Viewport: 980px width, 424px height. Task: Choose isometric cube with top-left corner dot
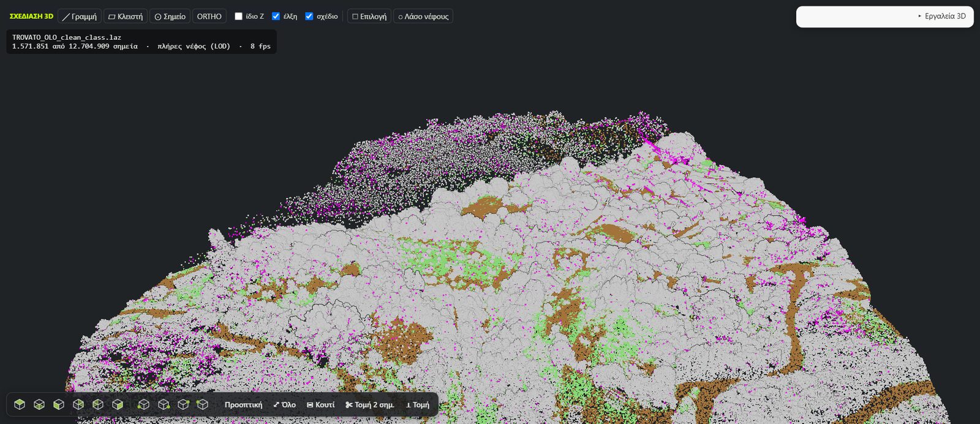(203, 404)
